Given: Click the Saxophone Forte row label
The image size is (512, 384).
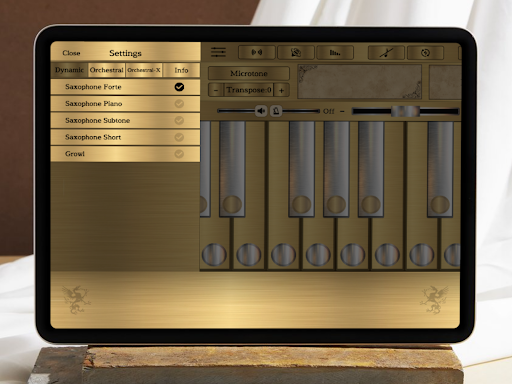Looking at the screenshot, I should (93, 87).
